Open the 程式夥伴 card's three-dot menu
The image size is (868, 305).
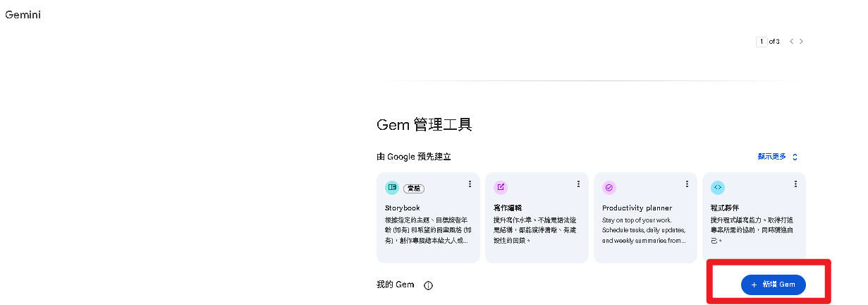(795, 184)
